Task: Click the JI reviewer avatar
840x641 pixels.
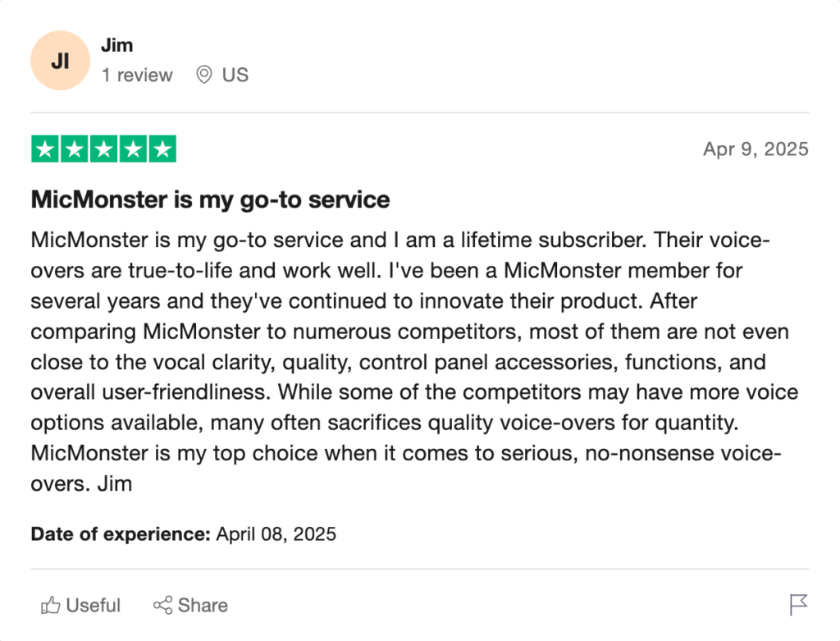Action: pos(60,61)
